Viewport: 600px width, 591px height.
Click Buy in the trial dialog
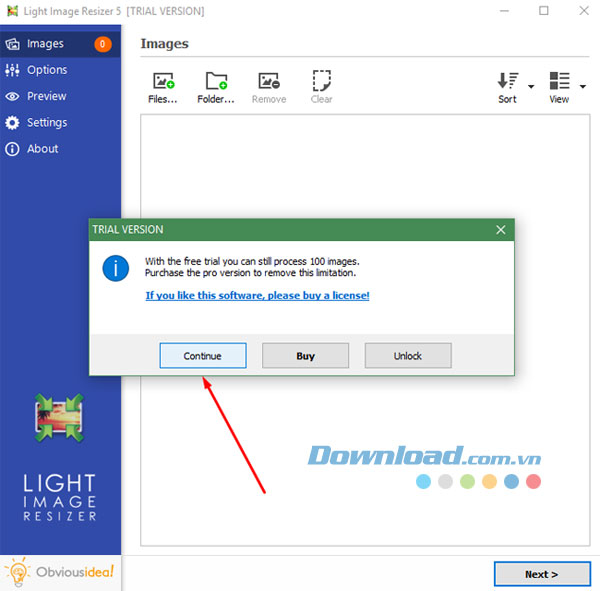tap(305, 356)
